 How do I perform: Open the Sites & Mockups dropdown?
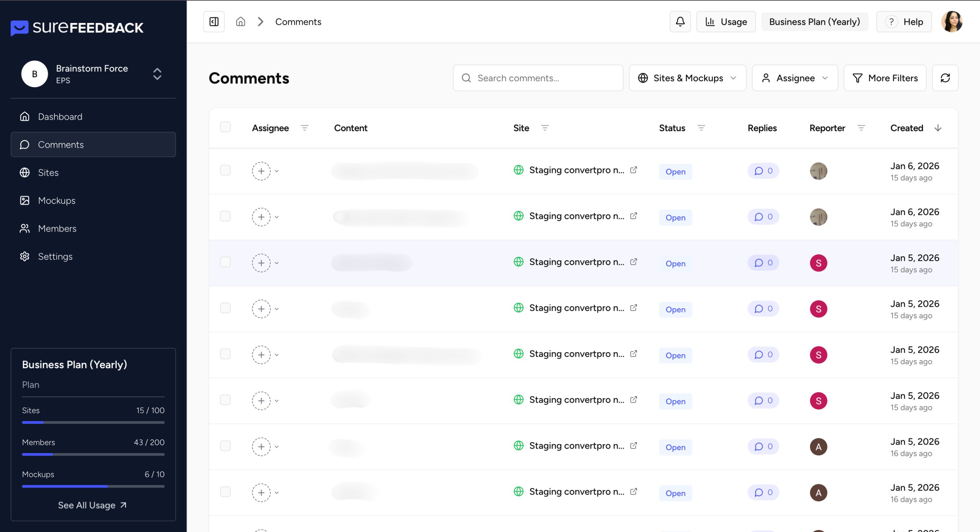tap(688, 78)
